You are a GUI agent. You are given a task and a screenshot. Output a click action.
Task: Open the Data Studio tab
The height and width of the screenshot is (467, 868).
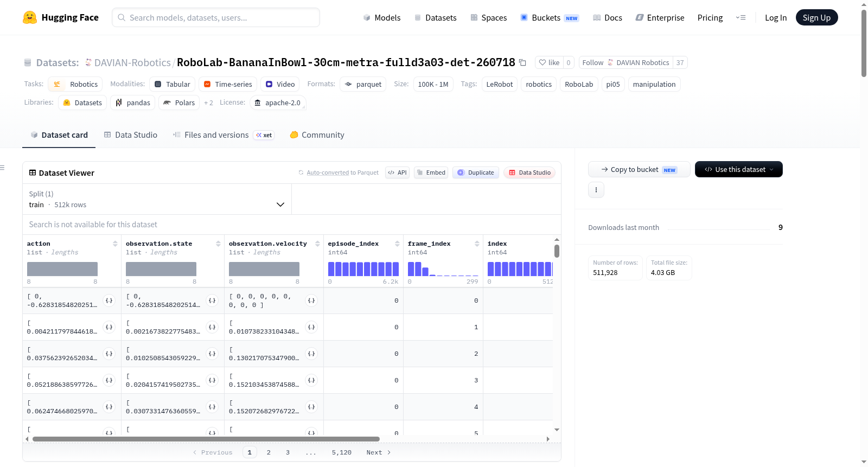point(130,135)
